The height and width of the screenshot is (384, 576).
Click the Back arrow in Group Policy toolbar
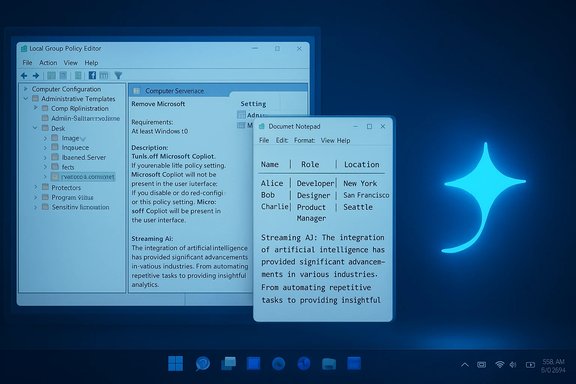pos(24,76)
